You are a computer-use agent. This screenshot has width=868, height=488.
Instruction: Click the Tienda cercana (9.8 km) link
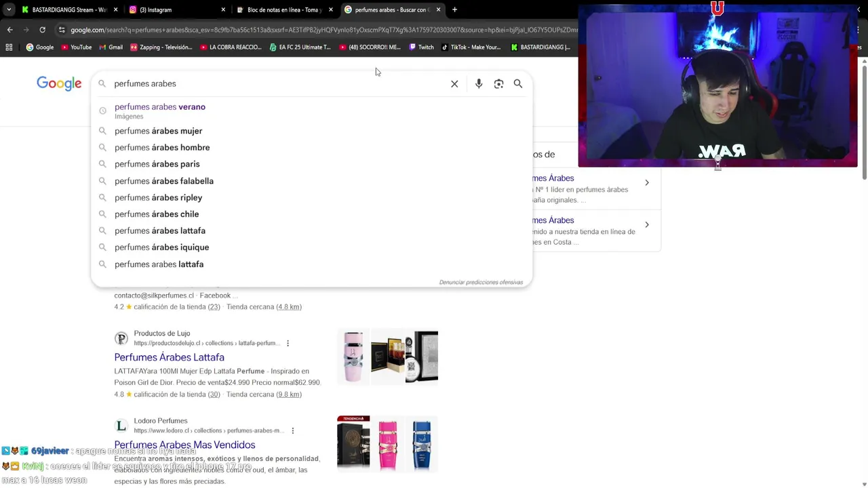[x=264, y=394]
